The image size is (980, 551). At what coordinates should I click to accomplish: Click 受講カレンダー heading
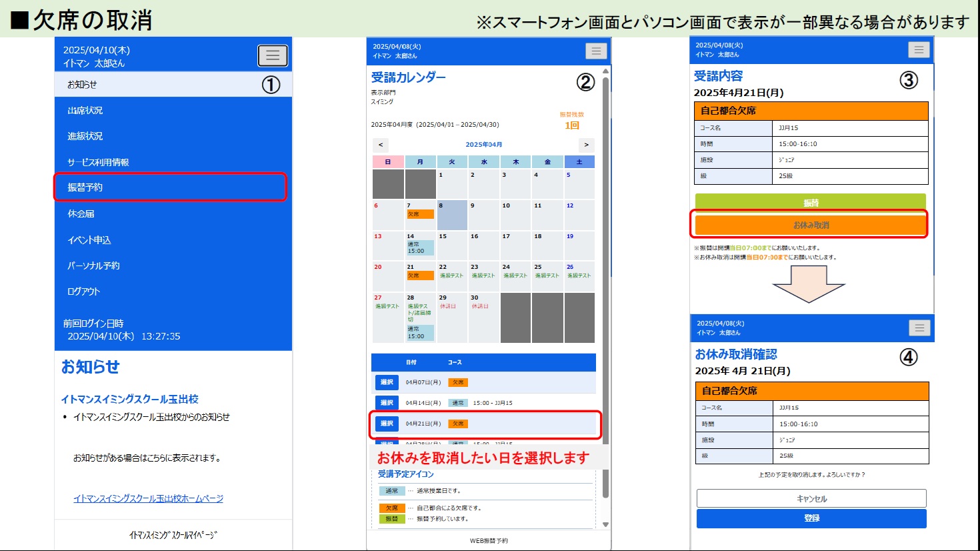(409, 77)
